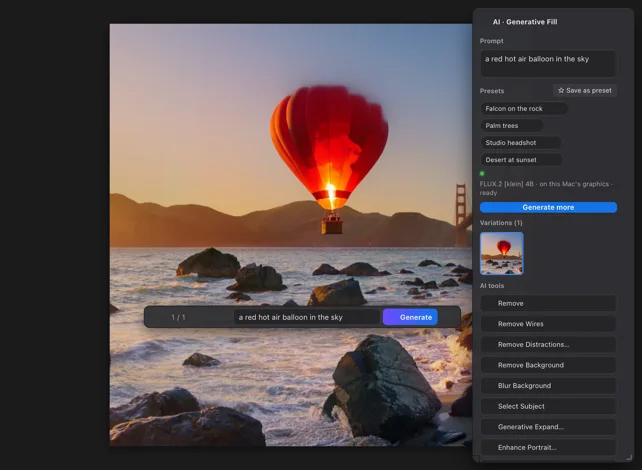Run the Select Subject tool
Image resolution: width=642 pixels, height=470 pixels.
pos(548,406)
